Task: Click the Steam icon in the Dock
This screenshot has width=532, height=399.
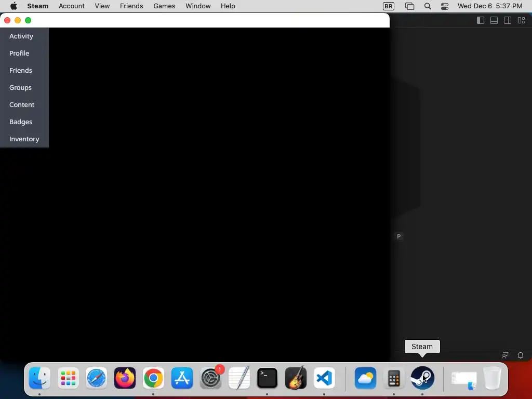Action: tap(422, 378)
